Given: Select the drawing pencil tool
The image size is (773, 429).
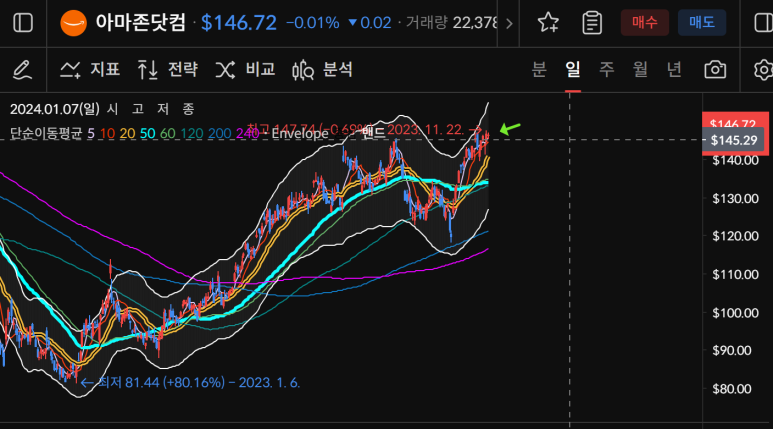Looking at the screenshot, I should (22, 70).
